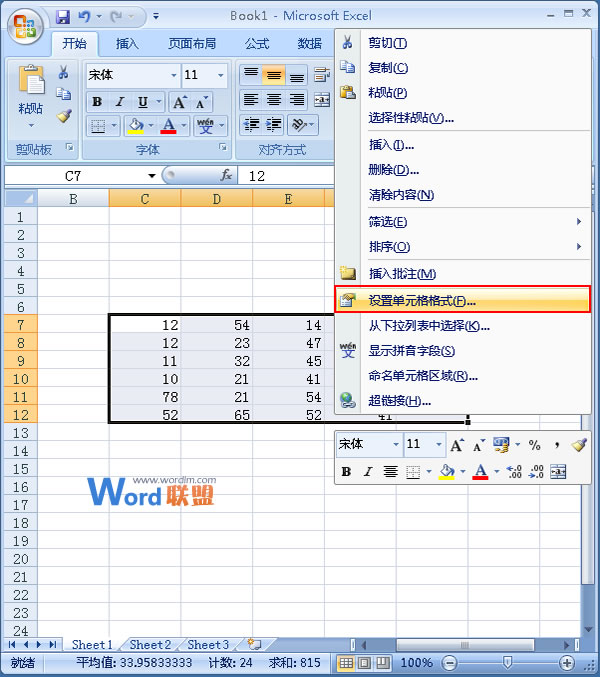Expand the Name Box dropdown arrow
The height and width of the screenshot is (677, 600).
[152, 176]
